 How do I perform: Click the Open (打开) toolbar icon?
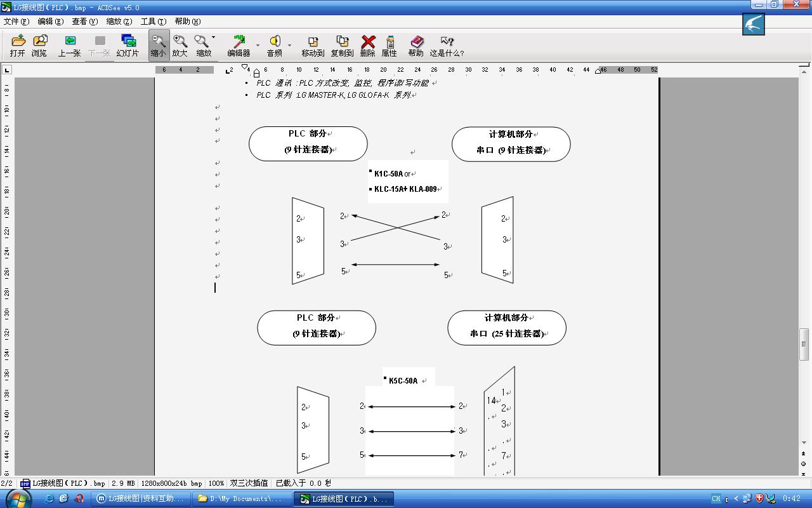click(x=18, y=46)
